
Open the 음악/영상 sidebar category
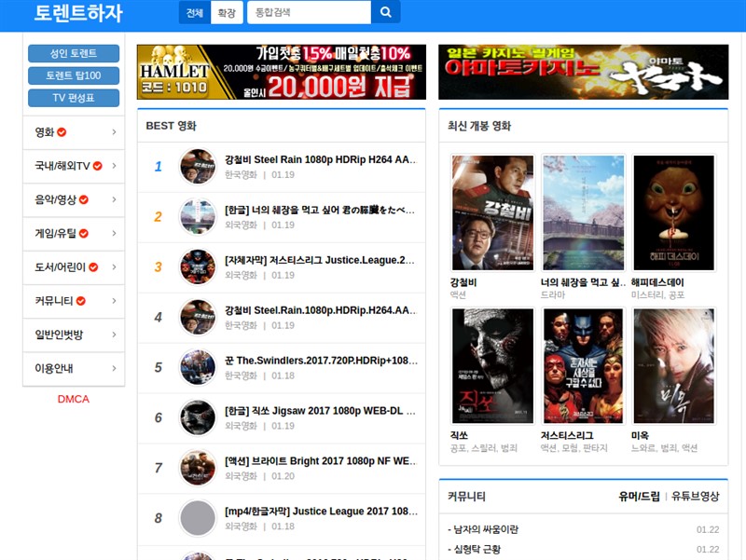tap(74, 199)
